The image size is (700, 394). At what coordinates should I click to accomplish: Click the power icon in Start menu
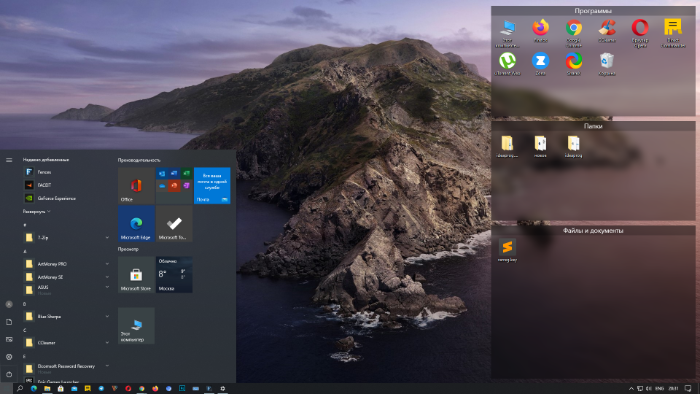(x=9, y=374)
